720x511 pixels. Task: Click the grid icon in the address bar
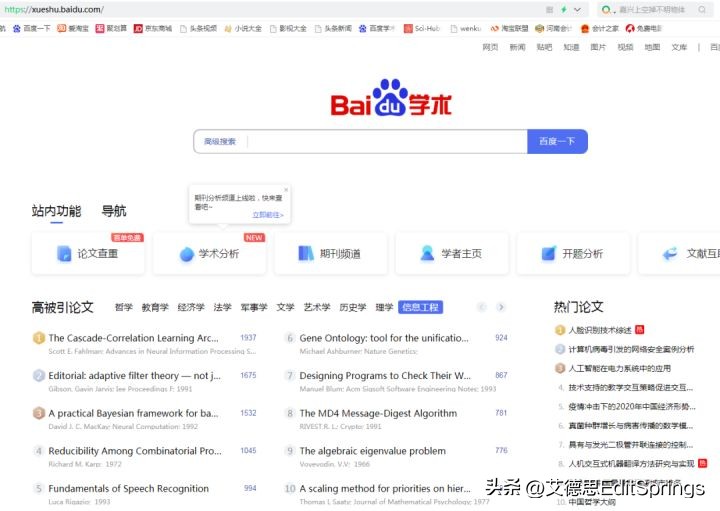pyautogui.click(x=550, y=9)
